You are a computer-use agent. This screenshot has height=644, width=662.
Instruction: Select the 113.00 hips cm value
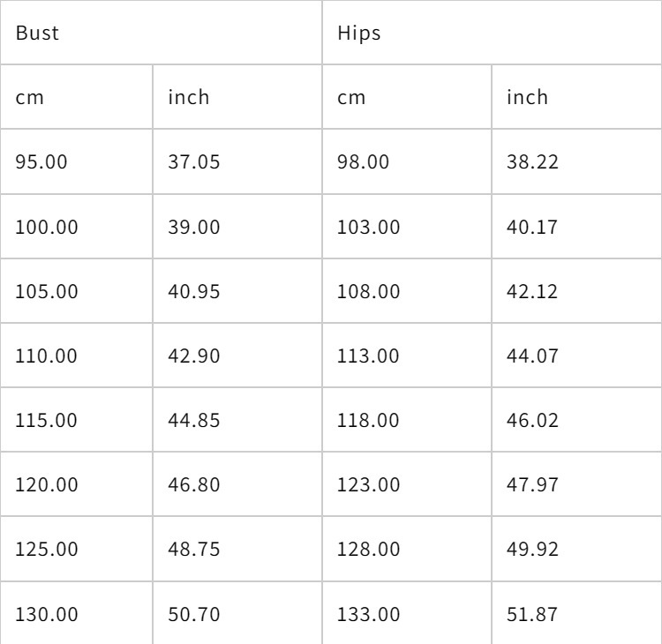(x=368, y=356)
